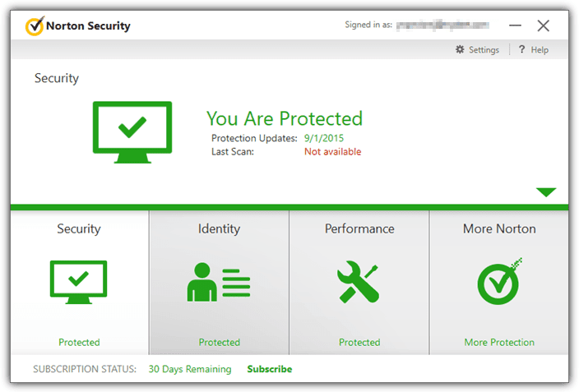Click the Identity person card icon
579x392 pixels.
tap(219, 282)
